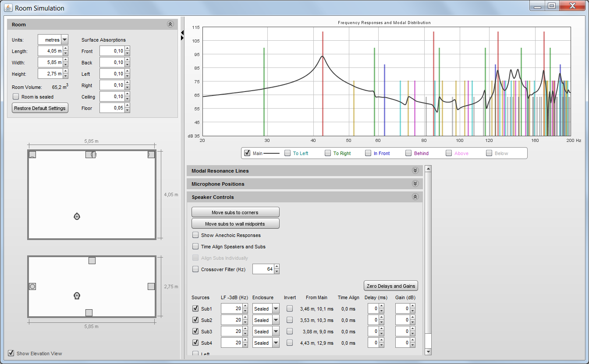Image resolution: width=589 pixels, height=364 pixels.
Task: Select the left-wall subwoofer in elevation view
Action: pos(32,286)
